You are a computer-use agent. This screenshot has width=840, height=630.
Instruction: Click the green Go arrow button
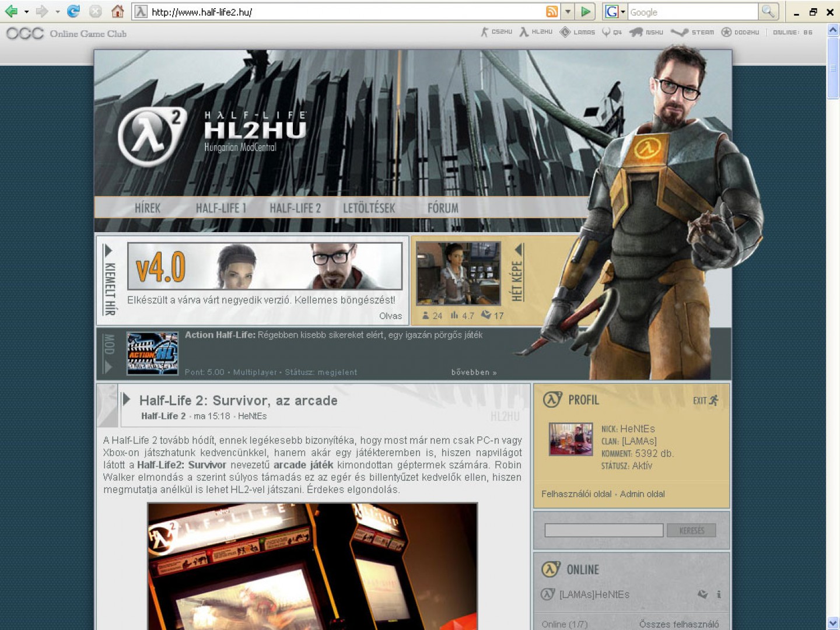tap(586, 11)
